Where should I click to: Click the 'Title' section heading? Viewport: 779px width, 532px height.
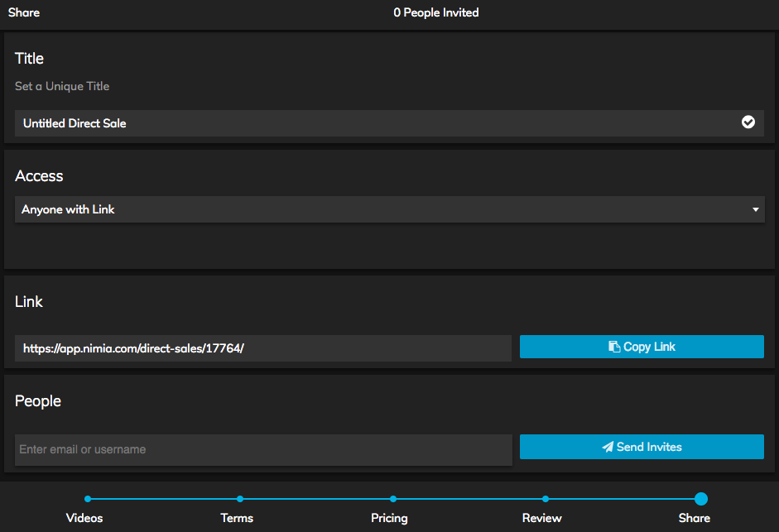click(x=29, y=59)
